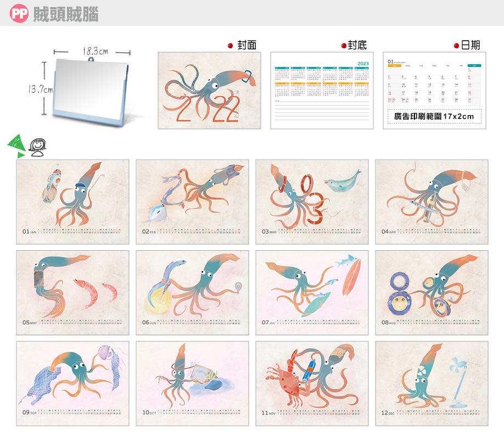Select the 06 JUN lightbulb page
This screenshot has width=504, height=439.
192,292
